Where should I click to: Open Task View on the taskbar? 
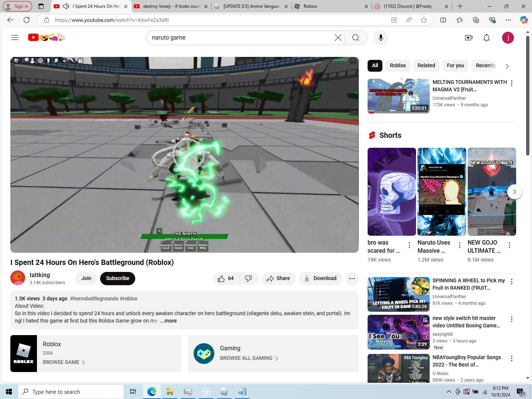133,392
